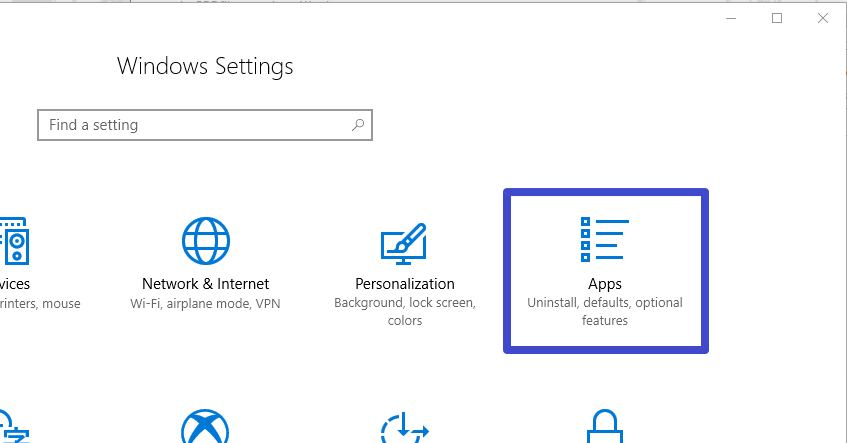The width and height of the screenshot is (847, 443).
Task: Click "Background, lock screen, colors" description
Action: point(405,312)
